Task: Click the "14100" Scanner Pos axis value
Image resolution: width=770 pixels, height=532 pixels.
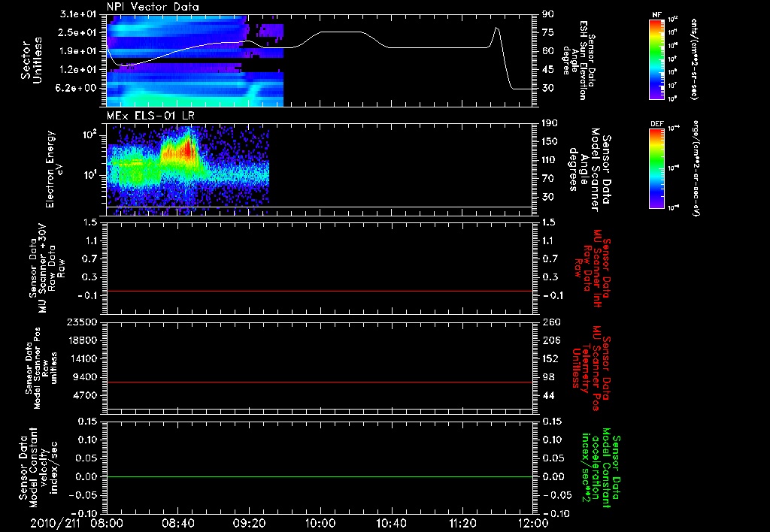Action: 83,358
